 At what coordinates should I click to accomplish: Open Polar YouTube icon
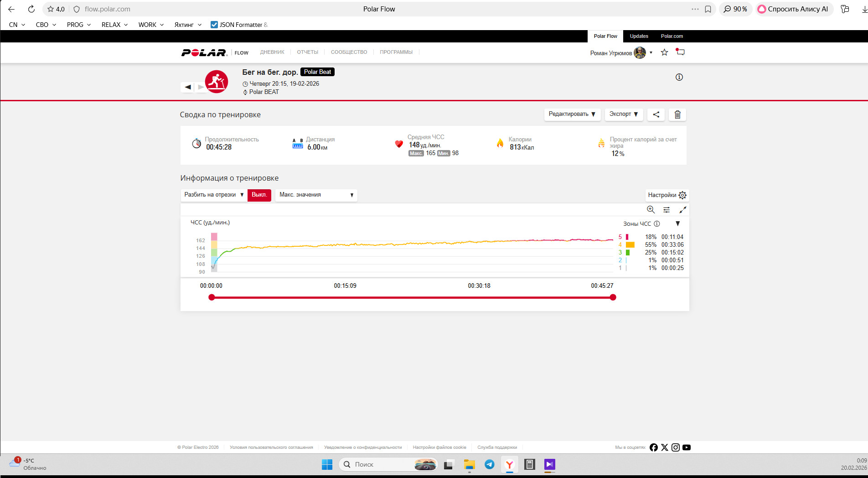coord(687,447)
